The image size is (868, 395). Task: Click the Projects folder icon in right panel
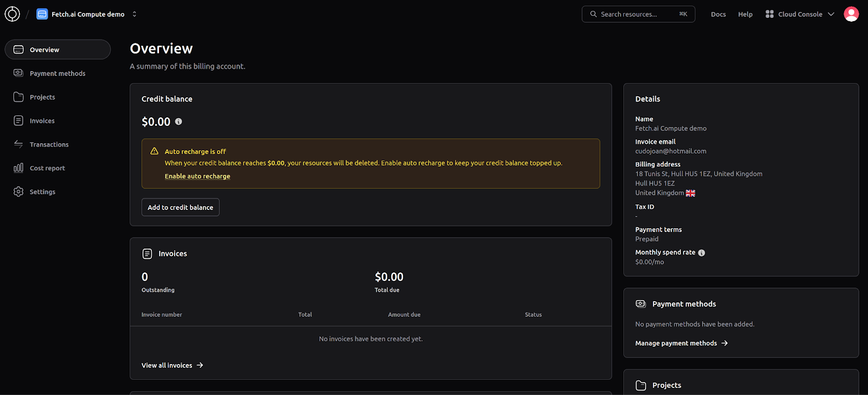(x=641, y=385)
